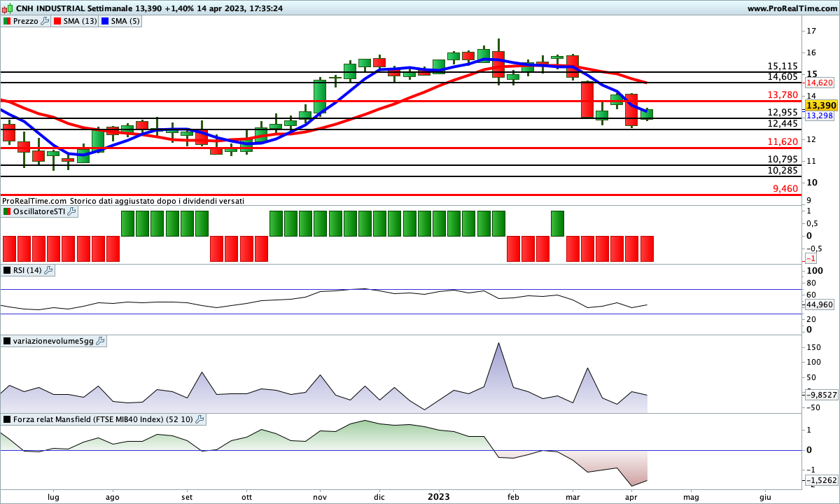Open RSI (14) settings wrench
The width and height of the screenshot is (840, 504).
click(x=49, y=270)
